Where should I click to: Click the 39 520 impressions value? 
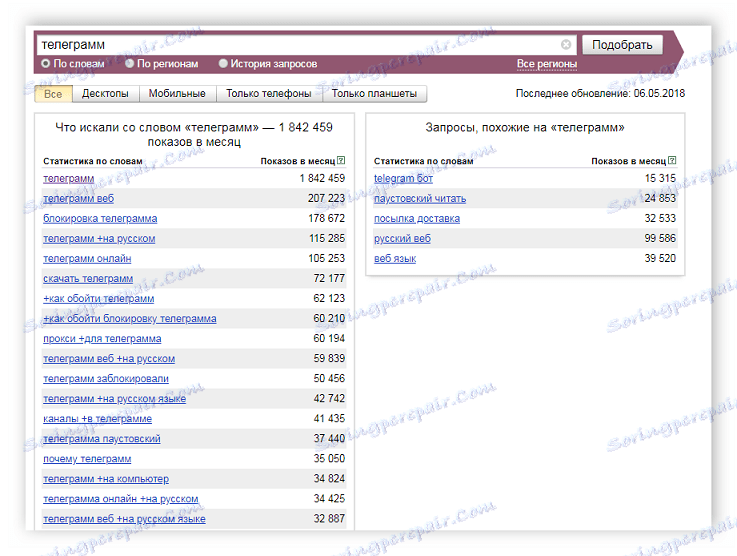point(660,258)
